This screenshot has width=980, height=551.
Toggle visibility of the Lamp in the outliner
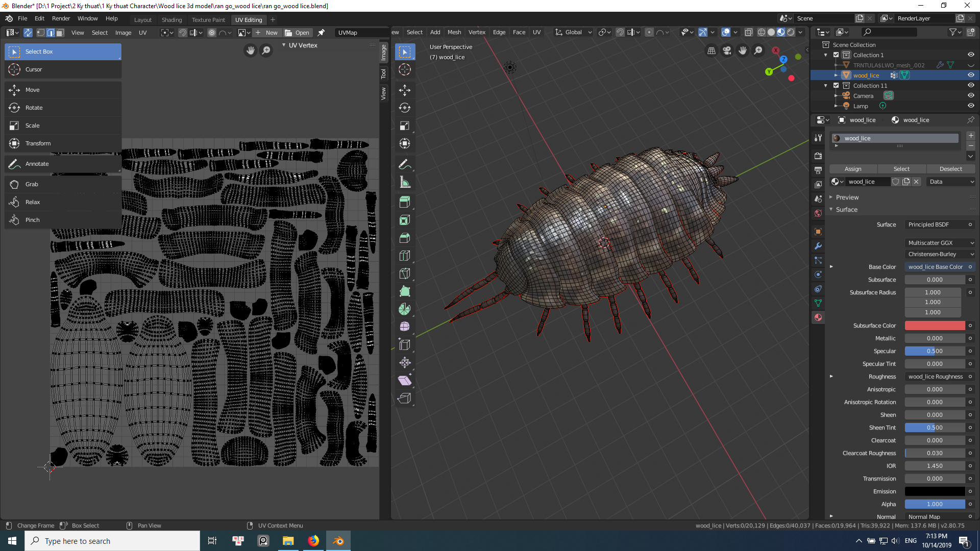click(971, 106)
